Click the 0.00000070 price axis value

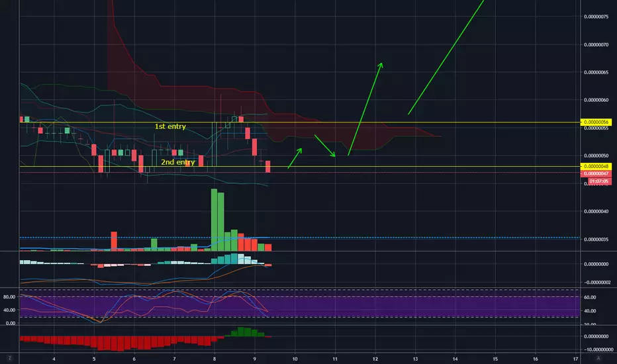(x=596, y=44)
